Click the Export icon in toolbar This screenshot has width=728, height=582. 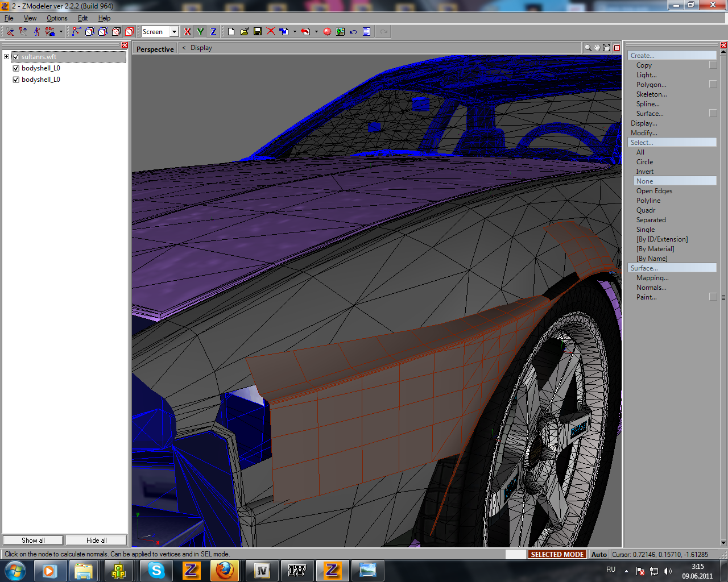coord(305,32)
